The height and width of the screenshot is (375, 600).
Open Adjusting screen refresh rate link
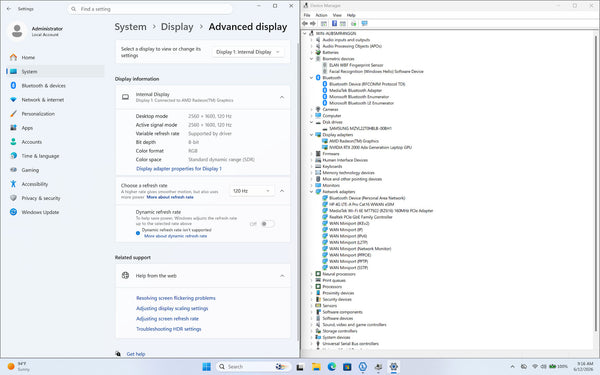[x=167, y=319]
